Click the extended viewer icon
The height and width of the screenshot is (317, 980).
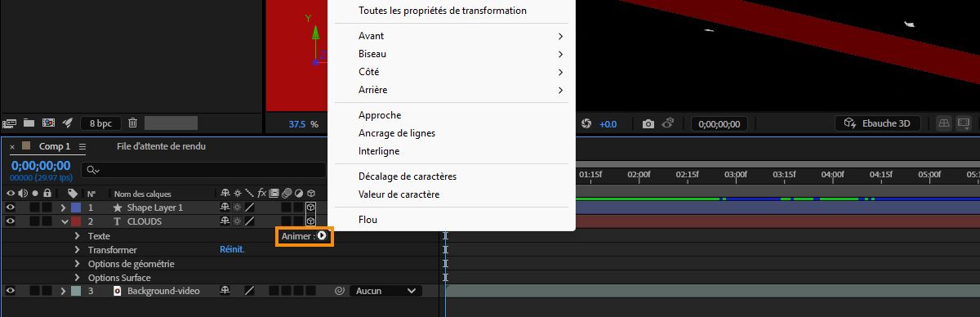964,123
